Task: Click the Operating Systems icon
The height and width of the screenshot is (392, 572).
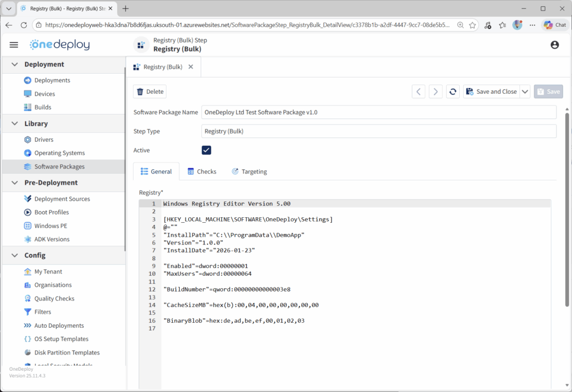Action: click(x=28, y=153)
